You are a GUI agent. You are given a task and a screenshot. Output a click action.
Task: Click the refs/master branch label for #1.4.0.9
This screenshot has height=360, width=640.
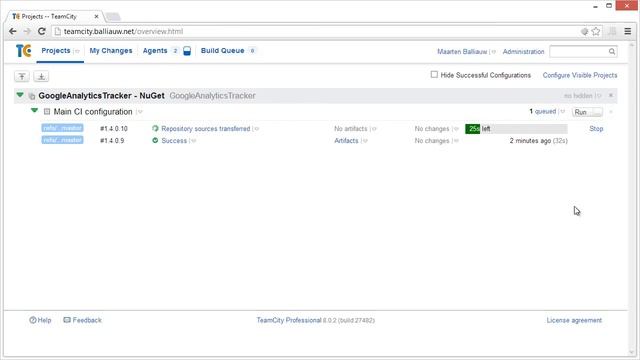[x=62, y=140]
